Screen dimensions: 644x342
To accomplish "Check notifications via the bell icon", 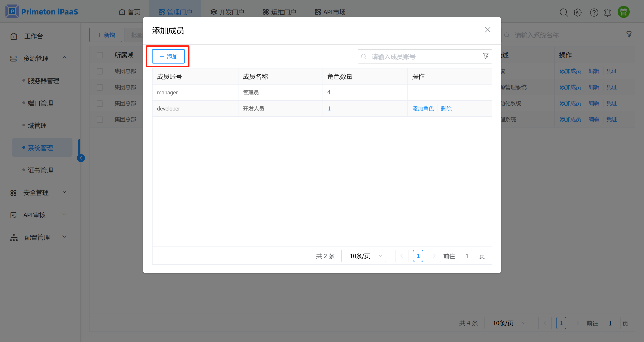I will [608, 12].
